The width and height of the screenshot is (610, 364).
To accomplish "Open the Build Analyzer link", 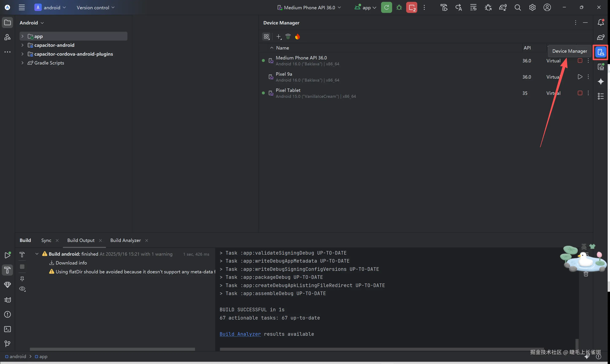I will click(x=240, y=334).
